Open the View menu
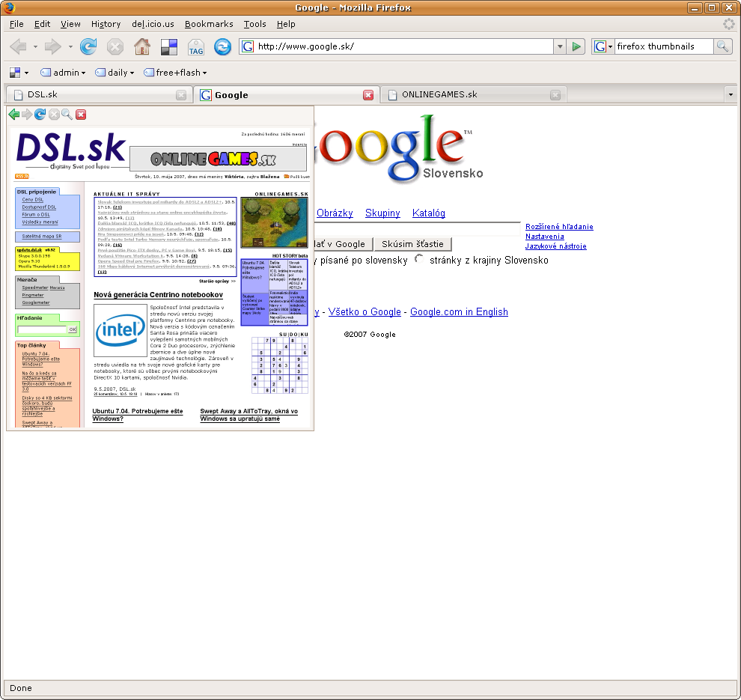Image resolution: width=741 pixels, height=700 pixels. [70, 24]
